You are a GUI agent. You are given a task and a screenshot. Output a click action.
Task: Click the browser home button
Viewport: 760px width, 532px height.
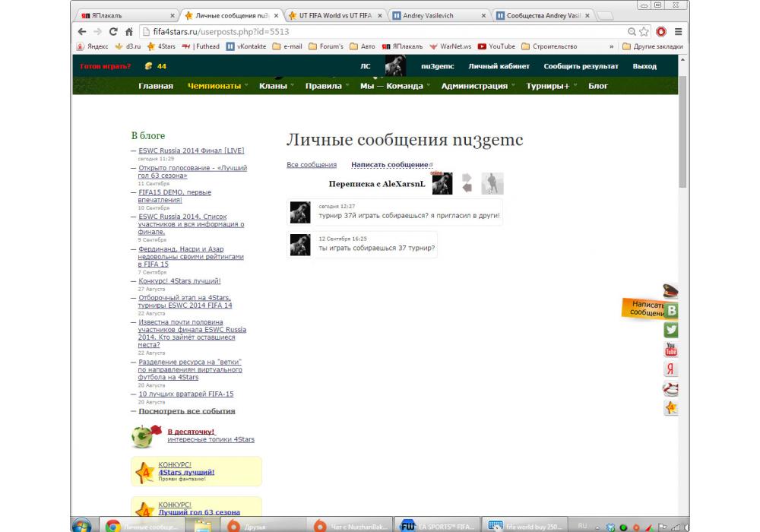point(129,32)
